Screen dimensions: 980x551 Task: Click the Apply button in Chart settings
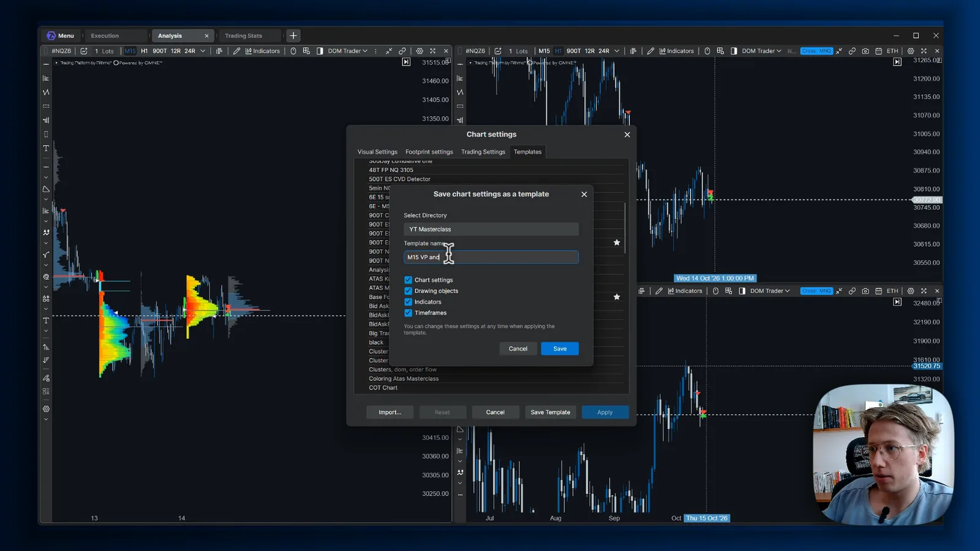tap(605, 412)
